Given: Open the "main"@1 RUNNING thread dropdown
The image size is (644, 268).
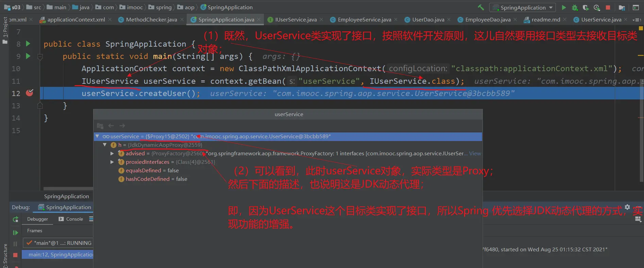Looking at the screenshot, I should pos(58,243).
